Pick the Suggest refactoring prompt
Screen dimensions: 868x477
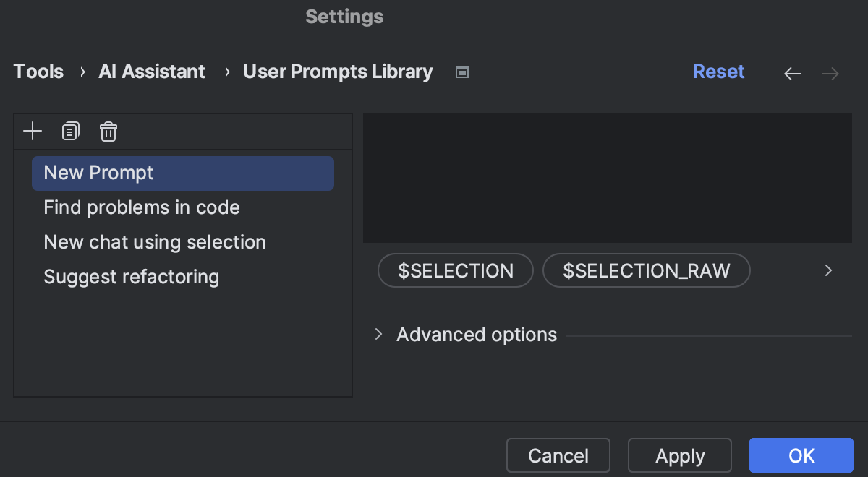click(132, 278)
